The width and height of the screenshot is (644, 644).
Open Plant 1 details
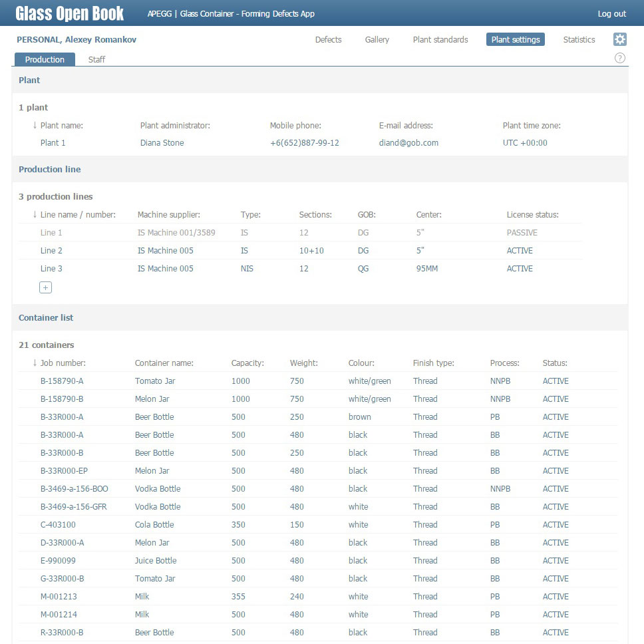(53, 143)
